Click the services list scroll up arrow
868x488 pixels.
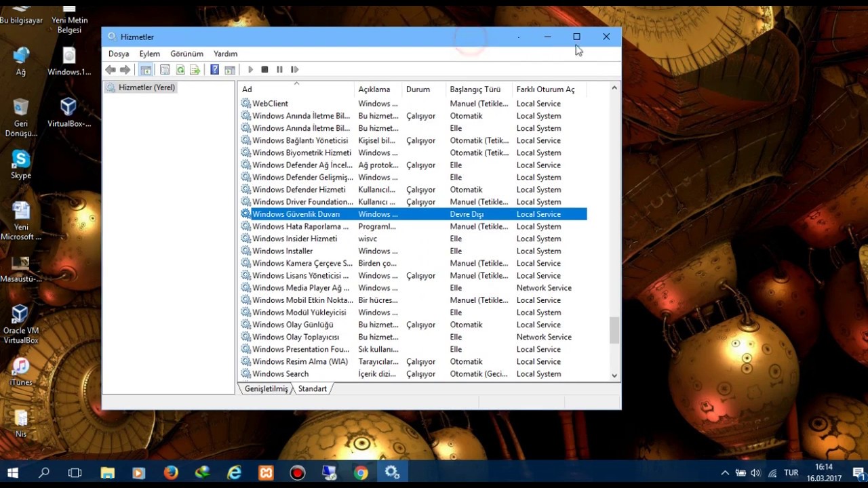(x=614, y=87)
